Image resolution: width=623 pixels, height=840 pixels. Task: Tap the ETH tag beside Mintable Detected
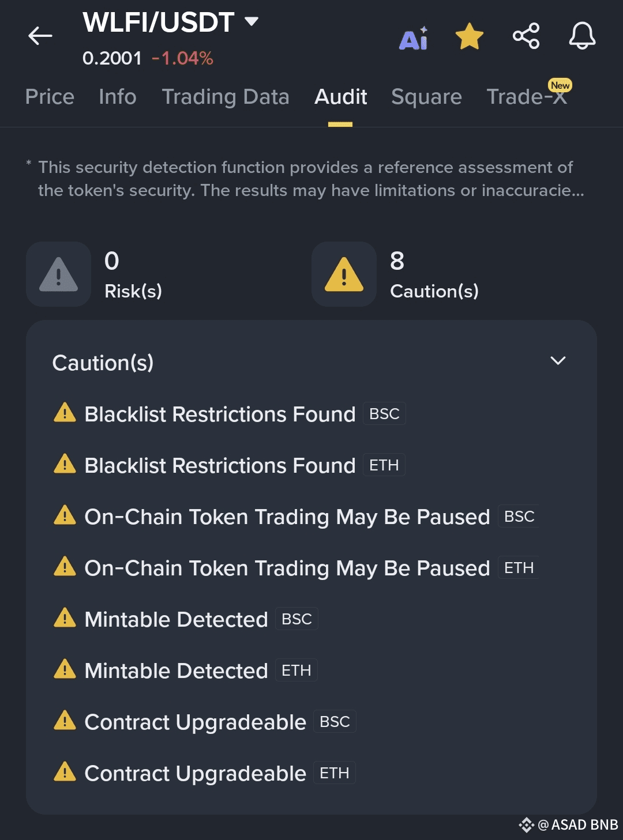click(x=297, y=671)
